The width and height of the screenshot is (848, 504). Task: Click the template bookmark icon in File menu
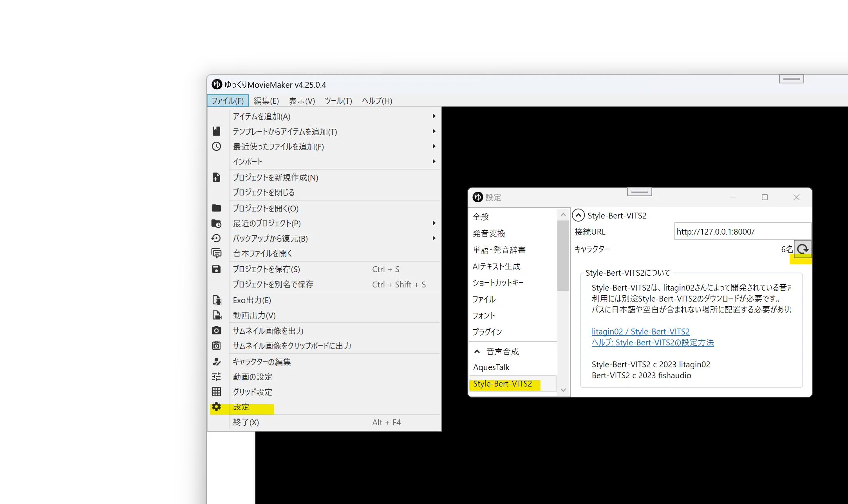pos(216,131)
